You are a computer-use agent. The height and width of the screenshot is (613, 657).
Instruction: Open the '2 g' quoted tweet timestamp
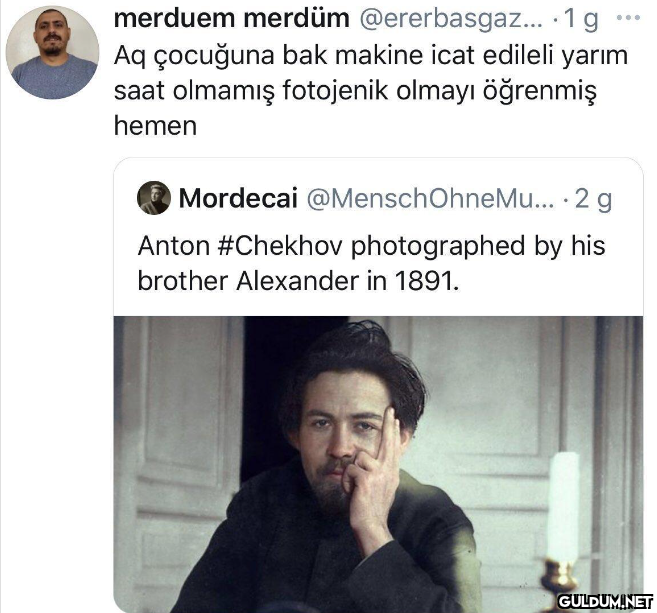tap(593, 199)
